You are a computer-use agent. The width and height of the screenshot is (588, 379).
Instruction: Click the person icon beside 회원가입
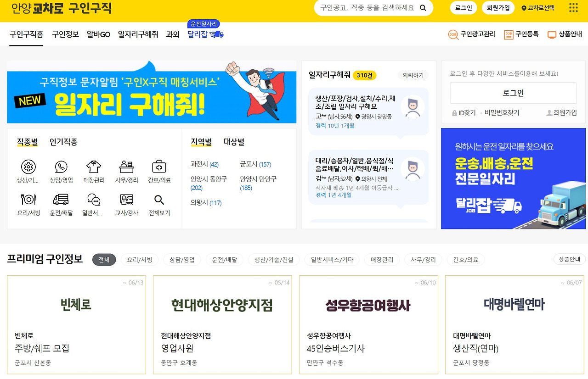click(549, 113)
